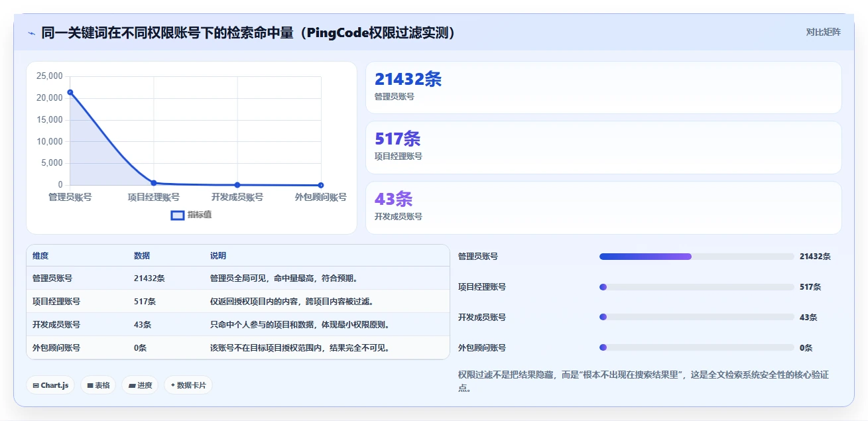The width and height of the screenshot is (868, 421).
Task: Click the 外包顾问账号 x-axis label
Action: click(321, 197)
